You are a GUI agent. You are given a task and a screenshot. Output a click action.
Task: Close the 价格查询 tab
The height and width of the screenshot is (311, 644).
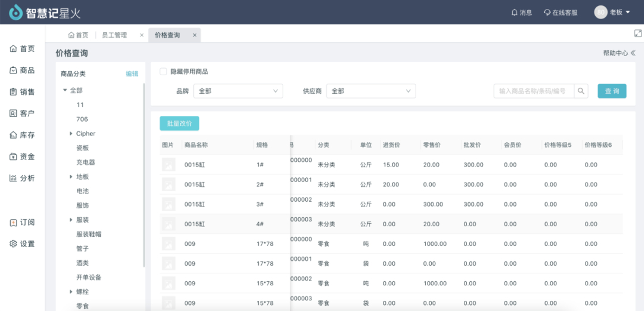click(194, 35)
